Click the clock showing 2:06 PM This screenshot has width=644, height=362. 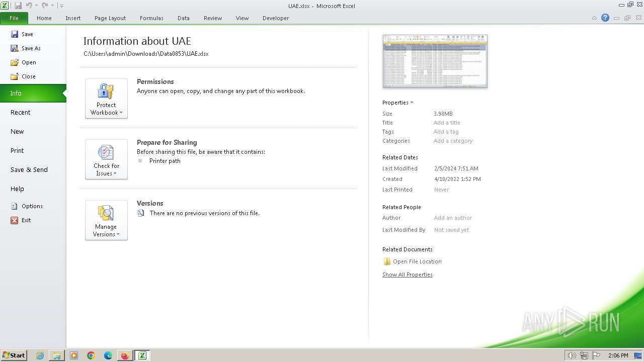[618, 355]
